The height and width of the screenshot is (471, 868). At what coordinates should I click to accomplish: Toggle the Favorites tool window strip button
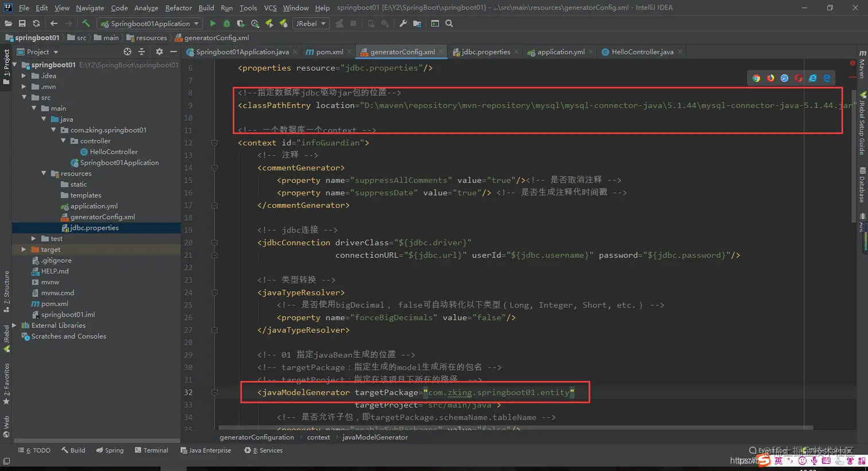coord(6,384)
